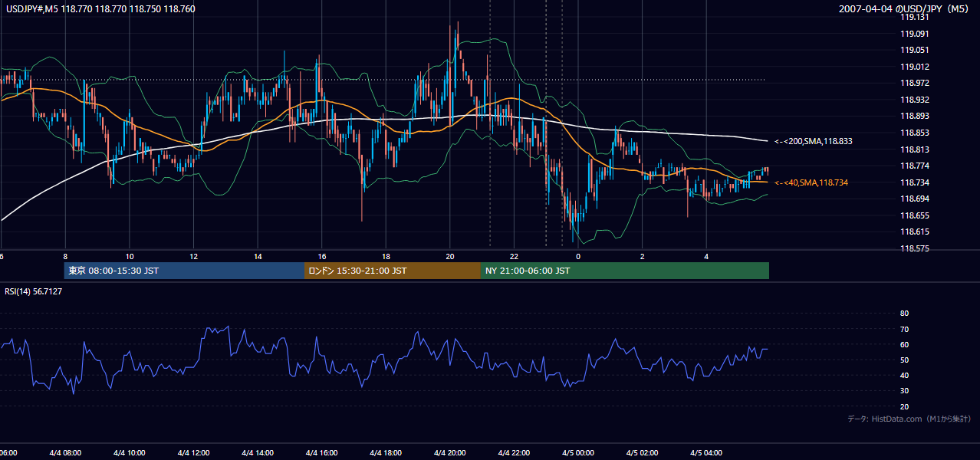The height and width of the screenshot is (460, 980).
Task: Click the RSI 60 level label
Action: click(x=904, y=344)
